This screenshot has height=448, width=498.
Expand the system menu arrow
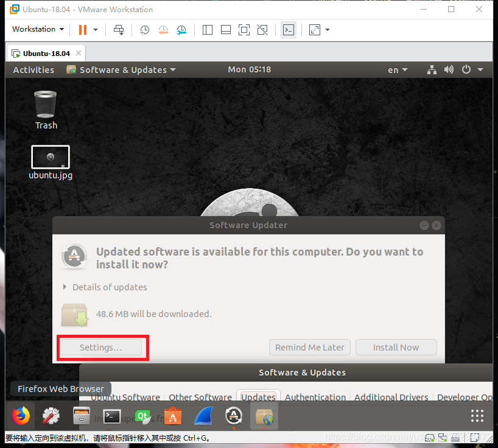[x=480, y=69]
